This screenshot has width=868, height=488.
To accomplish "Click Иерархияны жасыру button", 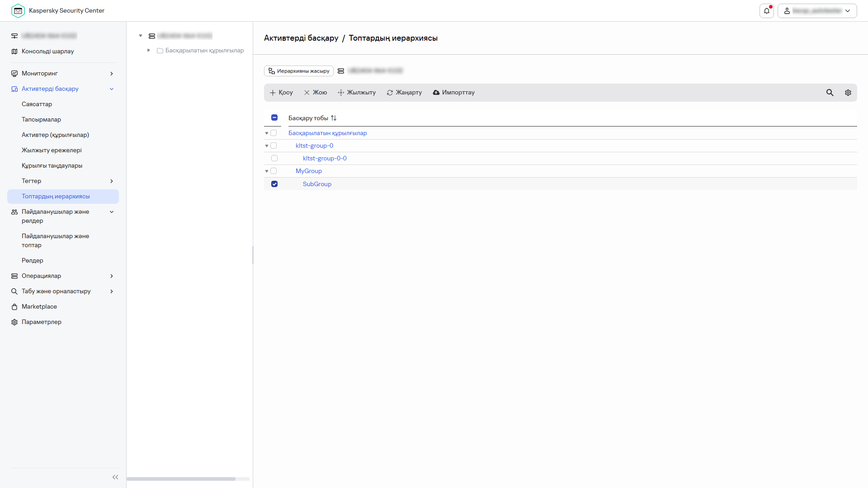I will point(299,71).
